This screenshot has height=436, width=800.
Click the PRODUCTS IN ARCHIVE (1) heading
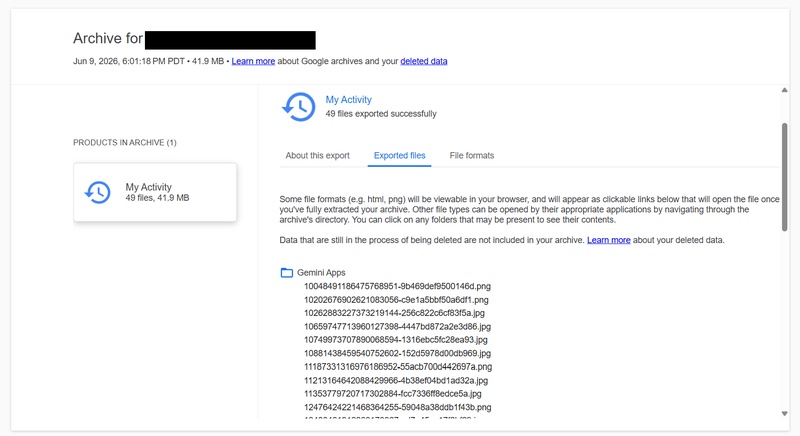pyautogui.click(x=125, y=143)
